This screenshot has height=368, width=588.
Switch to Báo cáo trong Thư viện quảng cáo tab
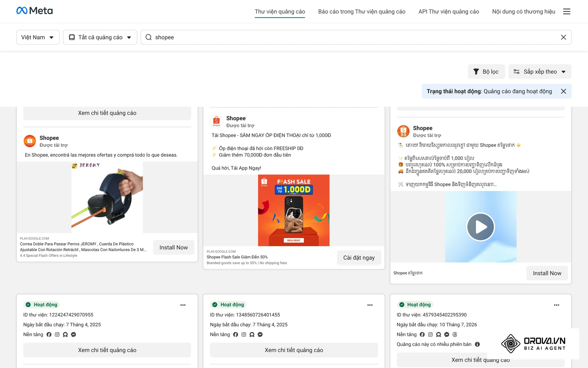362,11
